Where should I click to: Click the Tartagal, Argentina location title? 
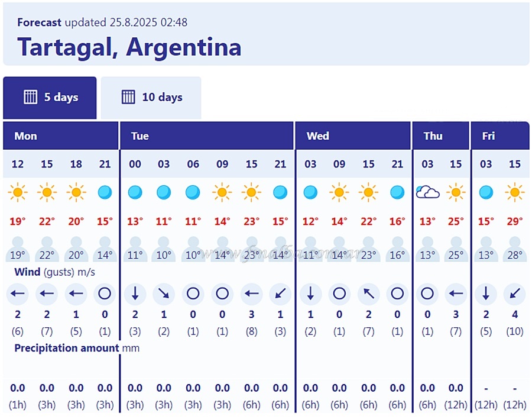click(x=129, y=47)
